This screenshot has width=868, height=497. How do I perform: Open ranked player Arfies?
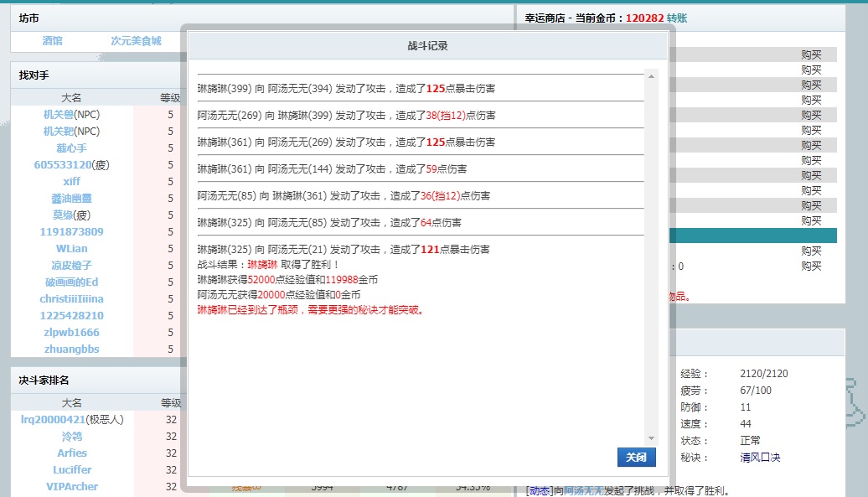point(72,453)
